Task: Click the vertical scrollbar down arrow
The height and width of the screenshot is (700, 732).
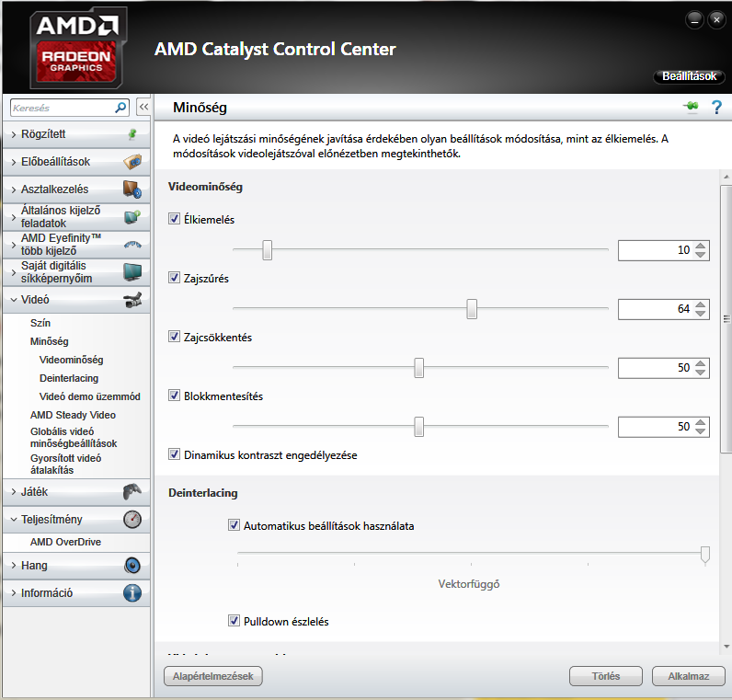Action: (726, 647)
